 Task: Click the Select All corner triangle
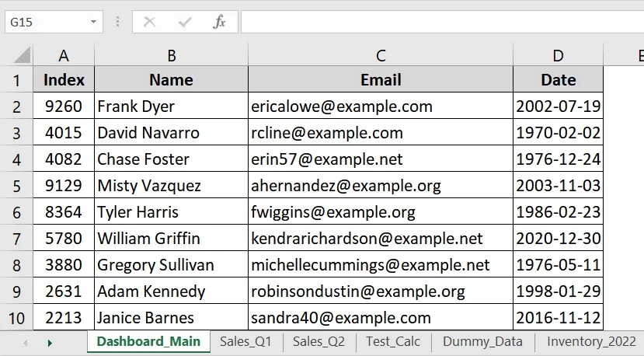pyautogui.click(x=23, y=55)
